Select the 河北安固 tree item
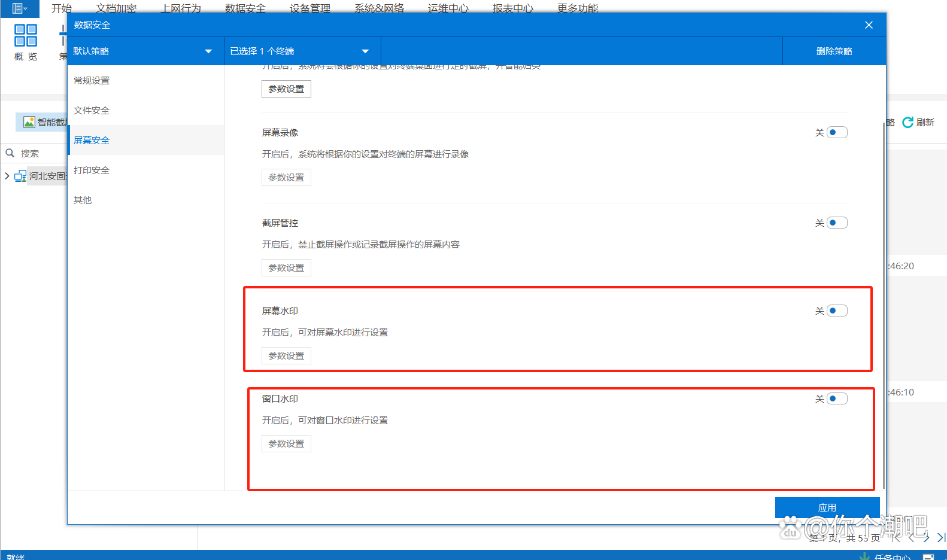This screenshot has height=560, width=947. pyautogui.click(x=47, y=176)
